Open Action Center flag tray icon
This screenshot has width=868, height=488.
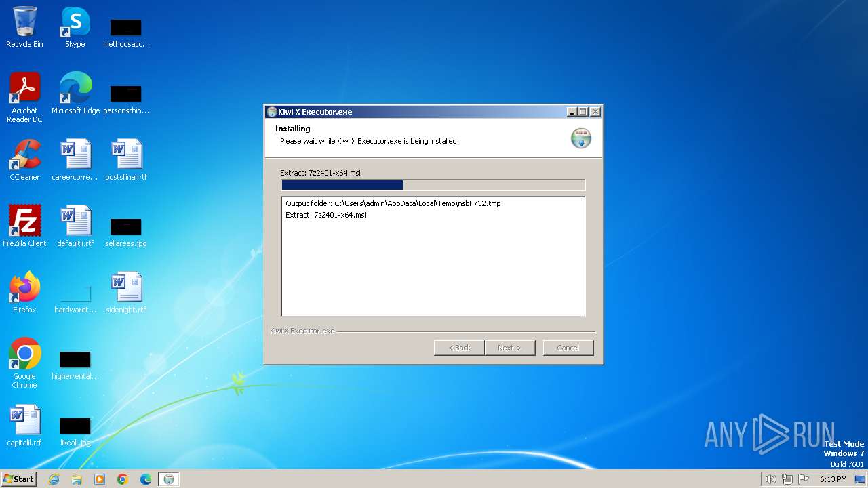[x=804, y=479]
